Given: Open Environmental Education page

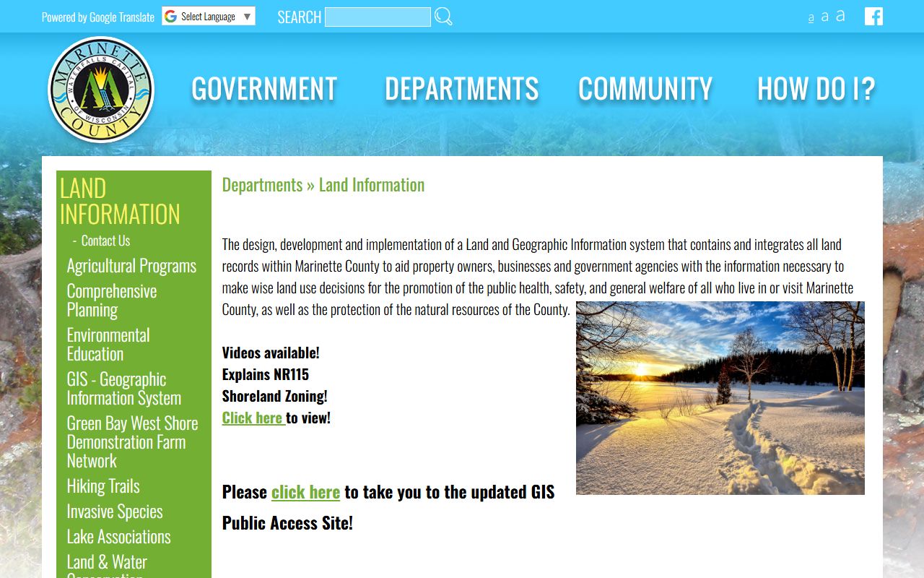Looking at the screenshot, I should [108, 345].
